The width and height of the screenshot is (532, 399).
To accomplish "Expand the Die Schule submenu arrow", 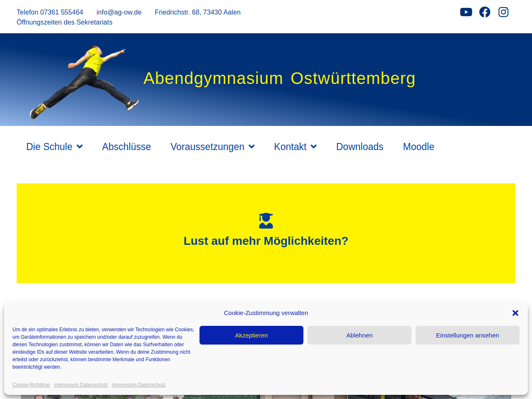I will [80, 147].
